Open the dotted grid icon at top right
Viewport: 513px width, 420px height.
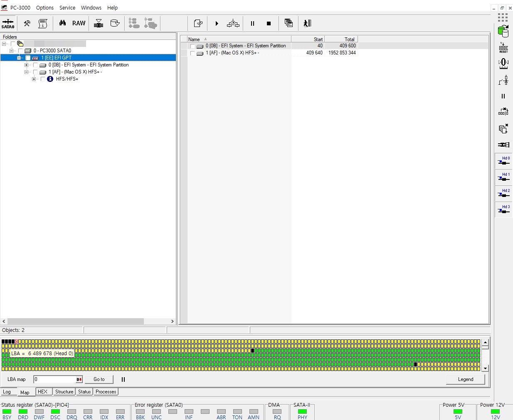coord(503,17)
